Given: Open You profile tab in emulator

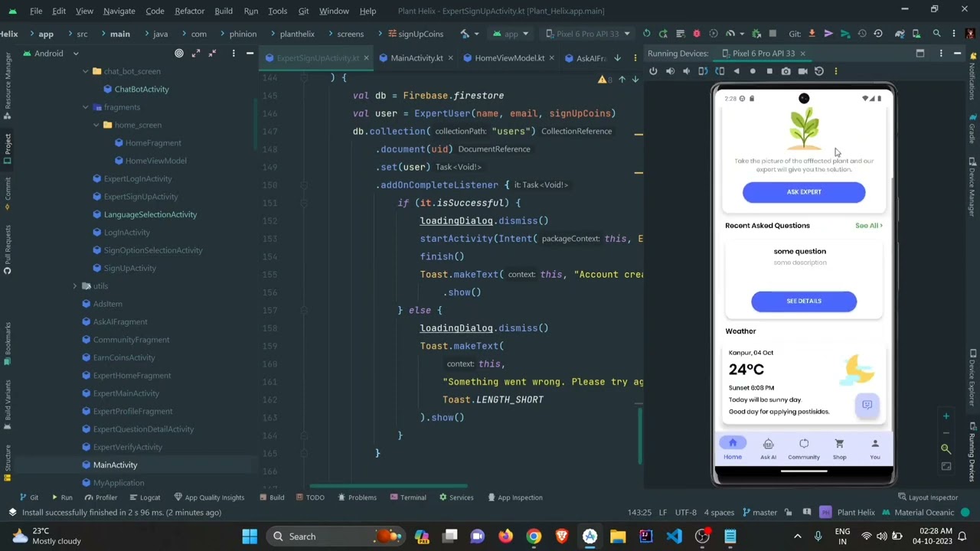Looking at the screenshot, I should [875, 449].
